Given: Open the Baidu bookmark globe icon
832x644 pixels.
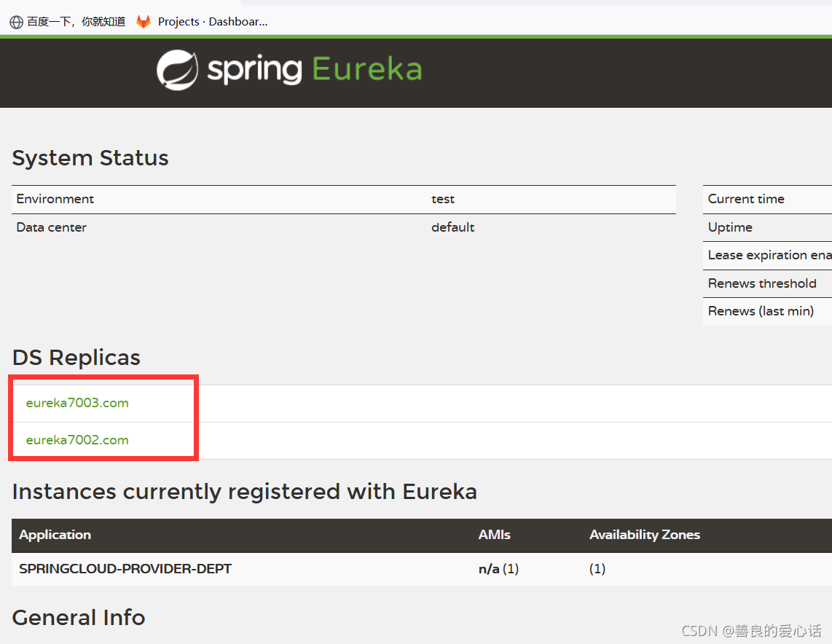Looking at the screenshot, I should coord(17,22).
